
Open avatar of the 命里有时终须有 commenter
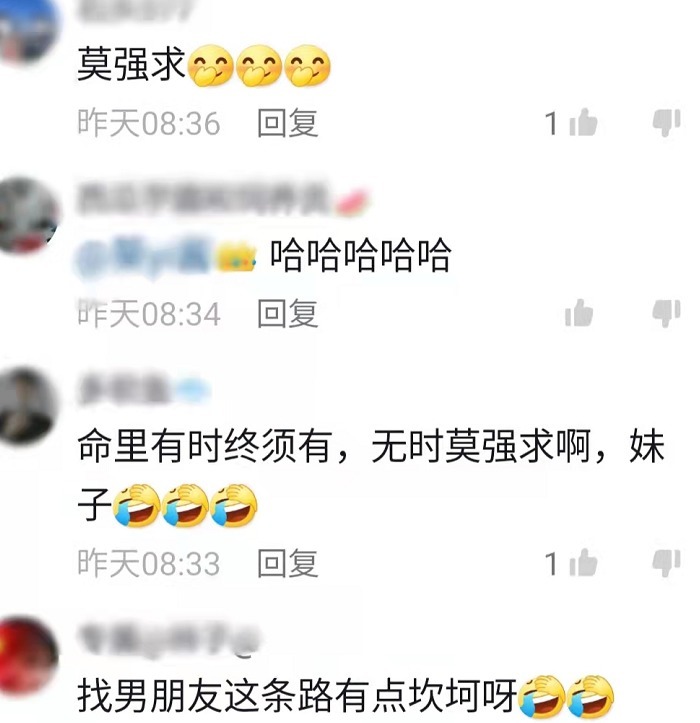point(28,406)
